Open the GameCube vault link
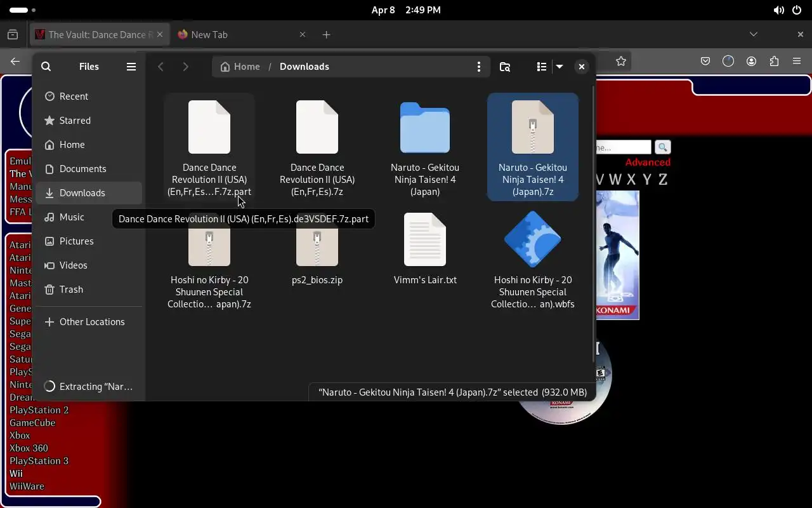The width and height of the screenshot is (812, 508). [x=32, y=423]
